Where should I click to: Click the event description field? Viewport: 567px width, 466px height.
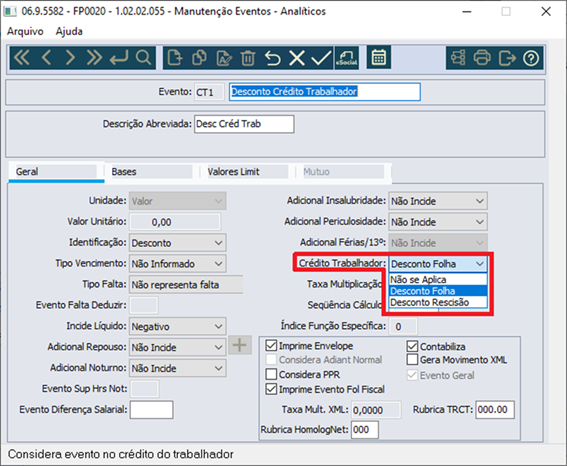tap(324, 91)
